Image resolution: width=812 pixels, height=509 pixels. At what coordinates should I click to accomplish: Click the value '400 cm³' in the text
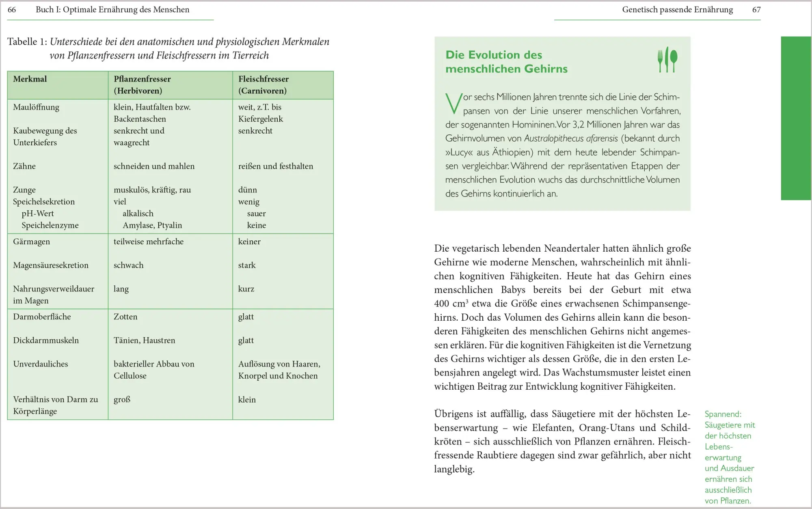pos(451,304)
